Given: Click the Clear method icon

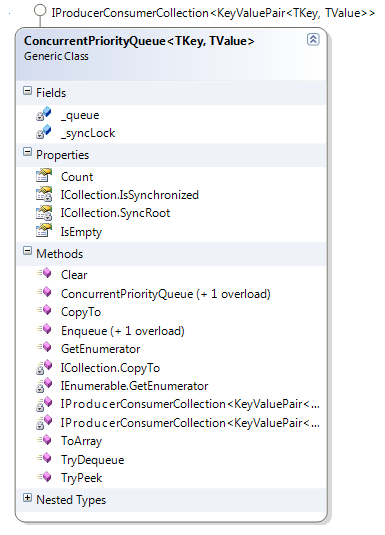Looking at the screenshot, I should pyautogui.click(x=44, y=273).
